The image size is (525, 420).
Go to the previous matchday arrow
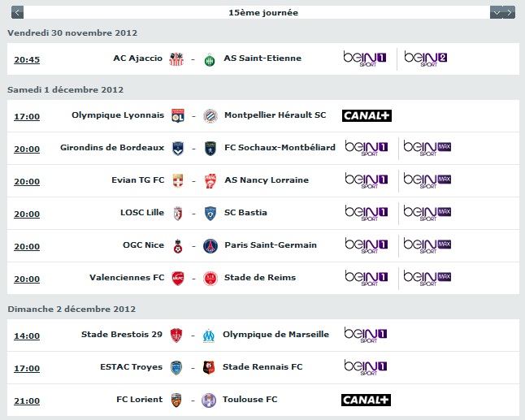(17, 13)
